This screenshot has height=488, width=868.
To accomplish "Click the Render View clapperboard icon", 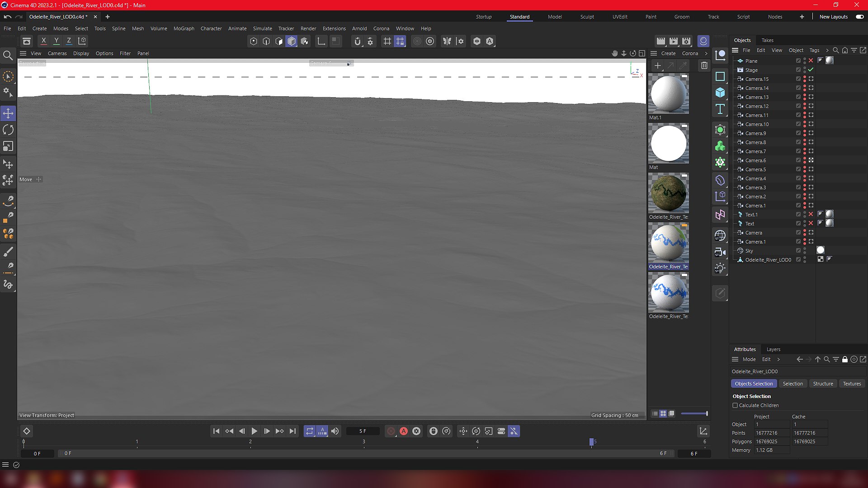I will pos(661,41).
